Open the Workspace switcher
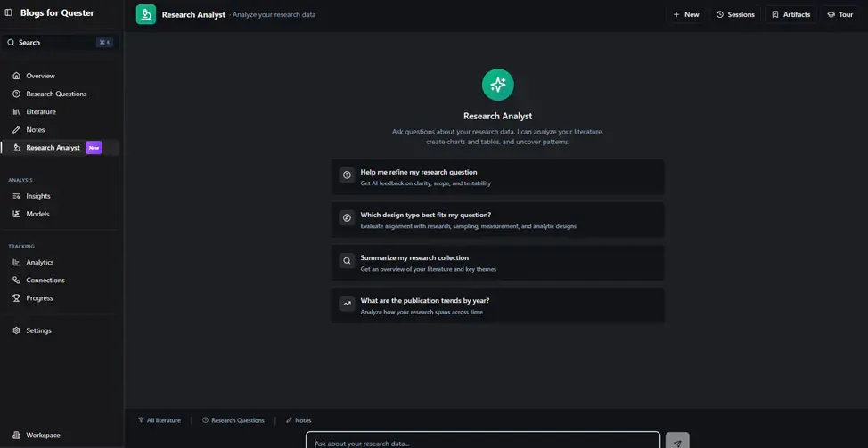 point(37,436)
